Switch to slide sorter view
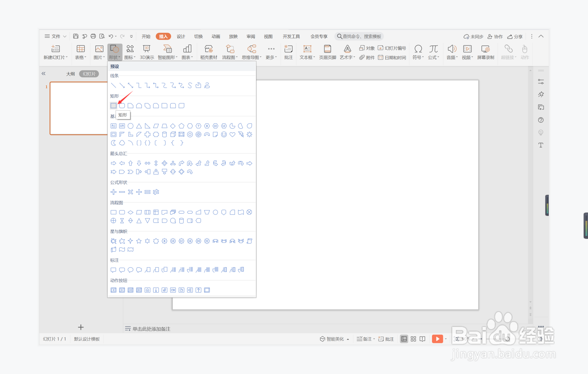 (x=413, y=339)
